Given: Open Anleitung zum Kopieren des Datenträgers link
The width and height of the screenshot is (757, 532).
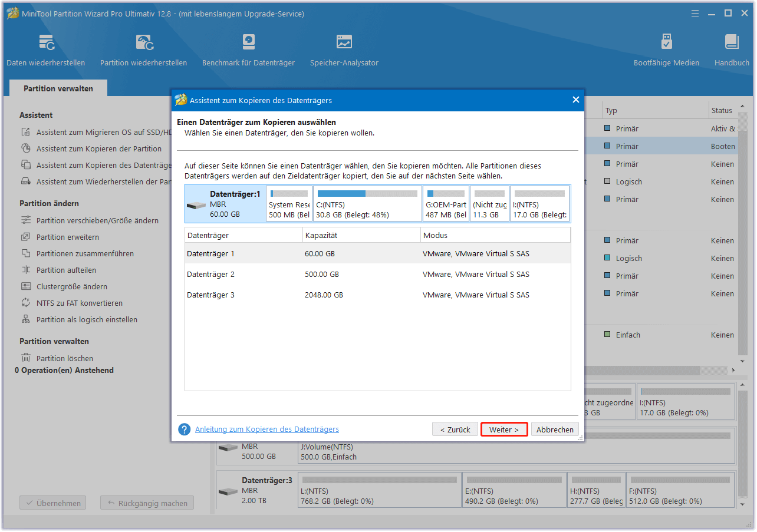Looking at the screenshot, I should (267, 429).
